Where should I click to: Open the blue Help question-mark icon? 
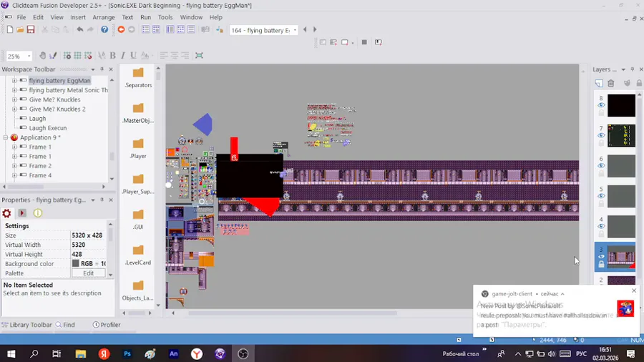click(104, 29)
